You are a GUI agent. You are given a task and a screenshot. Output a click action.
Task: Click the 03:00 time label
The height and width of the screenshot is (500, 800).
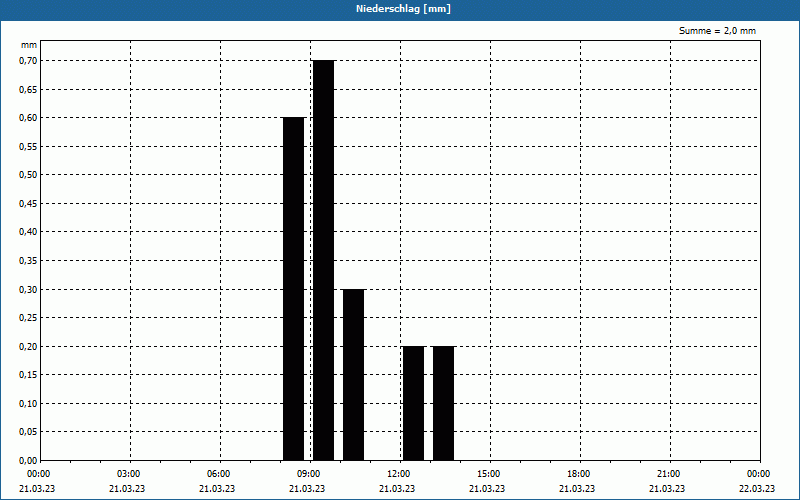(129, 474)
